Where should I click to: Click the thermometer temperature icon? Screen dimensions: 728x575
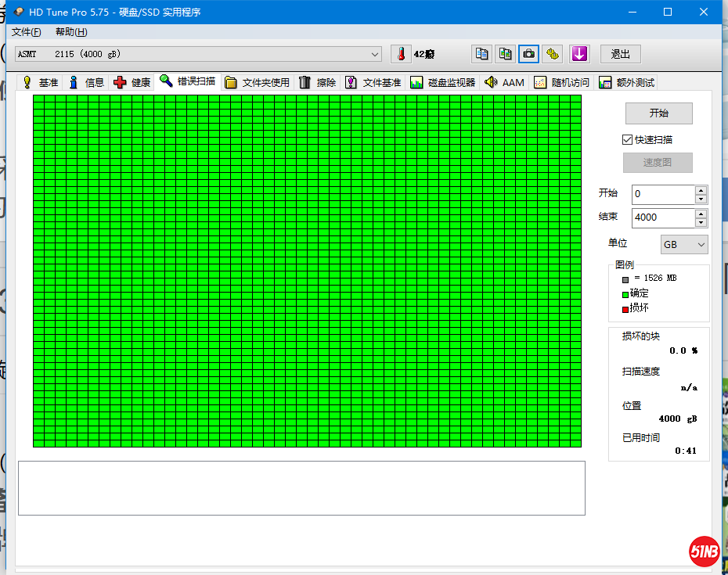(401, 54)
